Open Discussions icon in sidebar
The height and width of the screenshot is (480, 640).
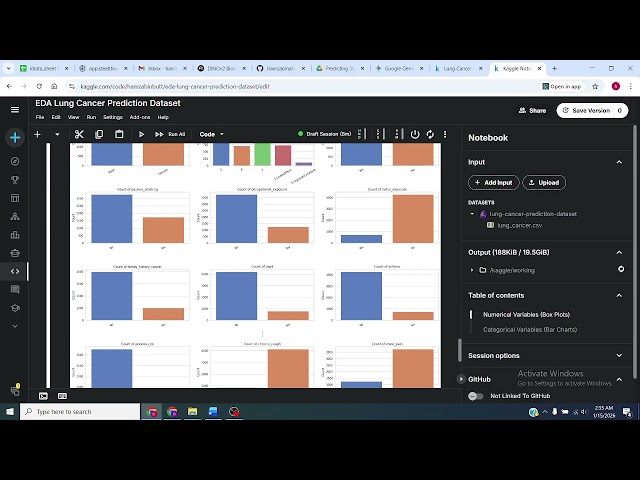tap(15, 289)
